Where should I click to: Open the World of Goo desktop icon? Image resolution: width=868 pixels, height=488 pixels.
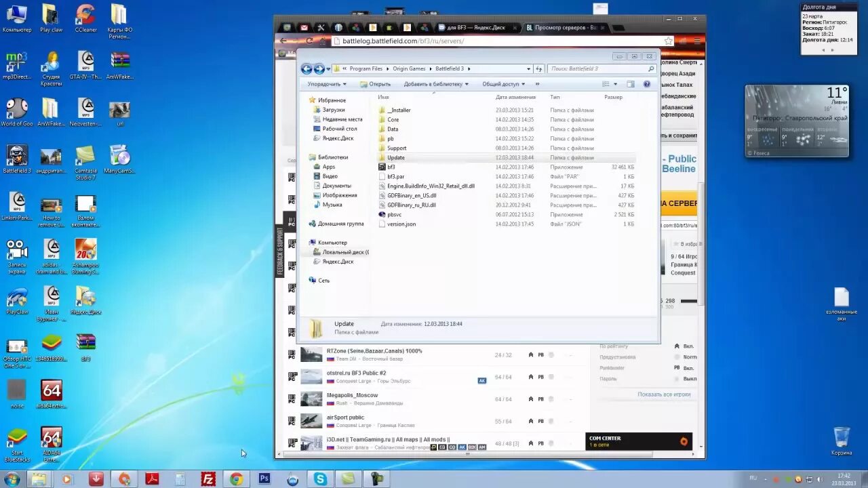(x=17, y=112)
